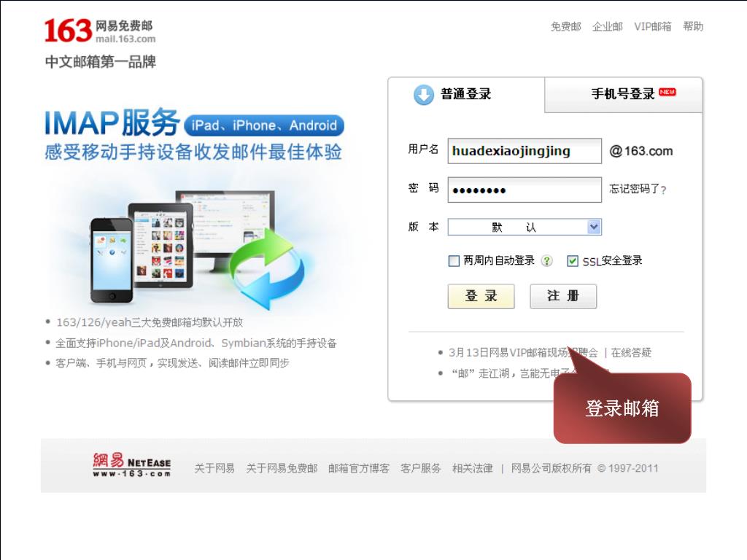Click the blue download arrow icon beside 普通登录
747x560 pixels.
(424, 95)
